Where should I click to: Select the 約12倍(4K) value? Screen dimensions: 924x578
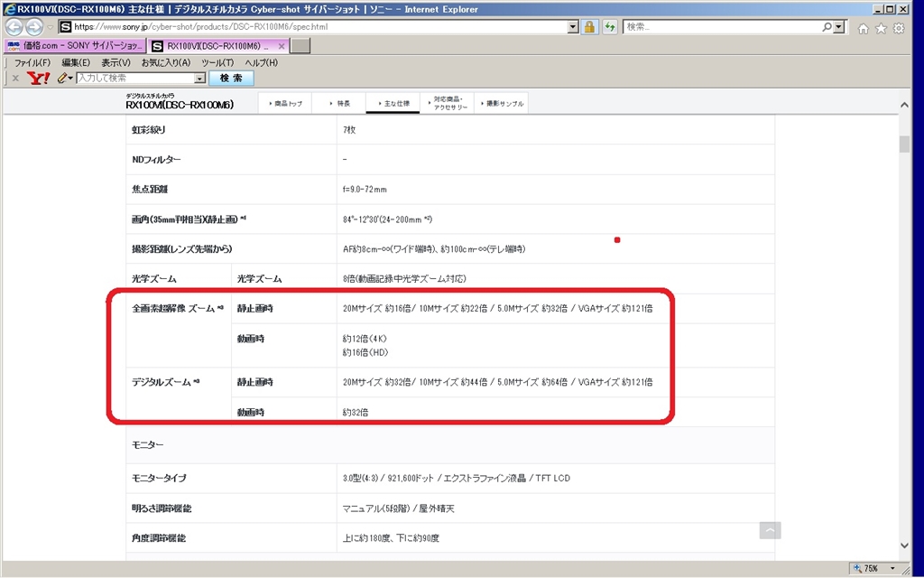[365, 339]
